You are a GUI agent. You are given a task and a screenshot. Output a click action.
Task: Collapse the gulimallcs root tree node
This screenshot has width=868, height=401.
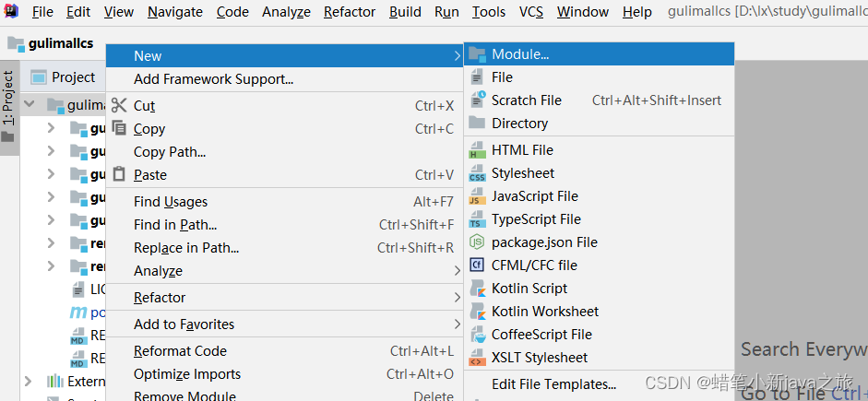(30, 105)
